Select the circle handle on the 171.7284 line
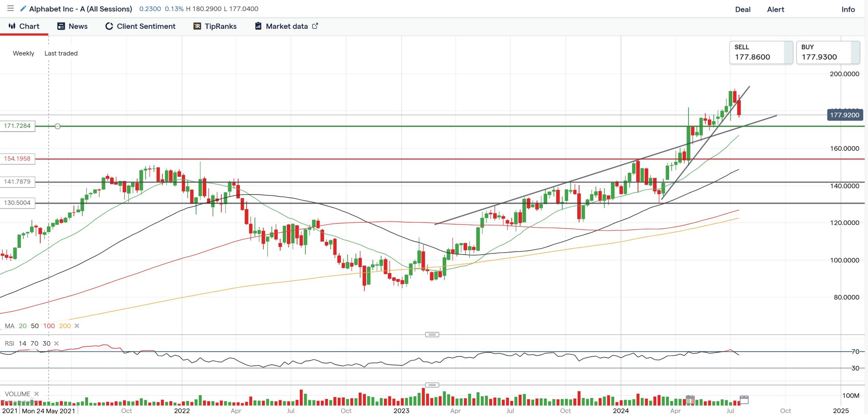The width and height of the screenshot is (868, 414). tap(58, 126)
